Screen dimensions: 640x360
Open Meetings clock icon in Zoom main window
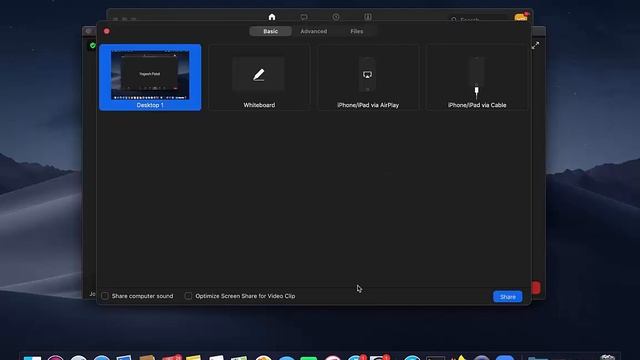tap(336, 17)
